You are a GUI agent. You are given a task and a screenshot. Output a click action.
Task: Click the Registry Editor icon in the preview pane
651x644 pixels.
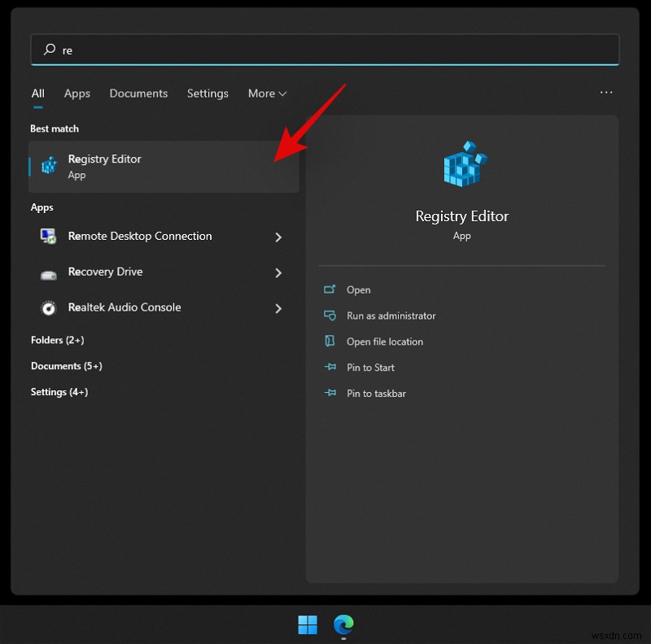[x=461, y=163]
